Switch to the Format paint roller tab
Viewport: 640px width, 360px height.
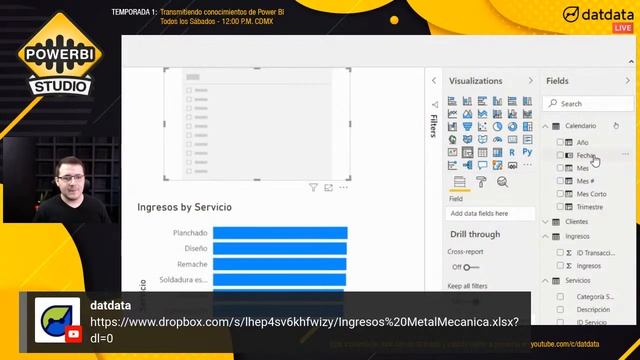coord(481,182)
